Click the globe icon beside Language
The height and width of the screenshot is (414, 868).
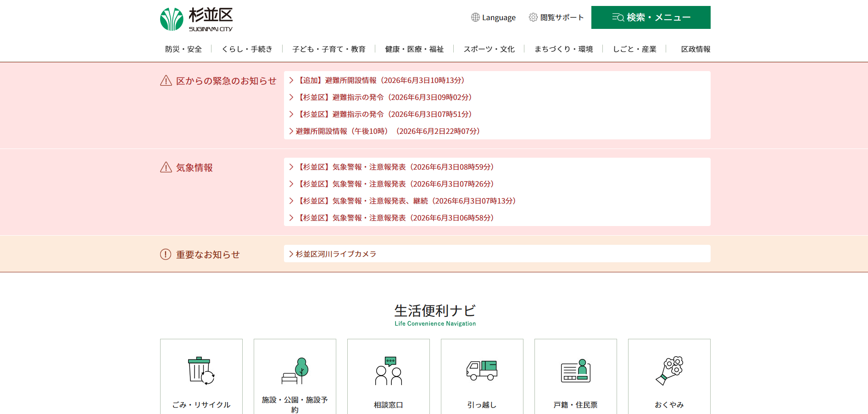pos(475,17)
